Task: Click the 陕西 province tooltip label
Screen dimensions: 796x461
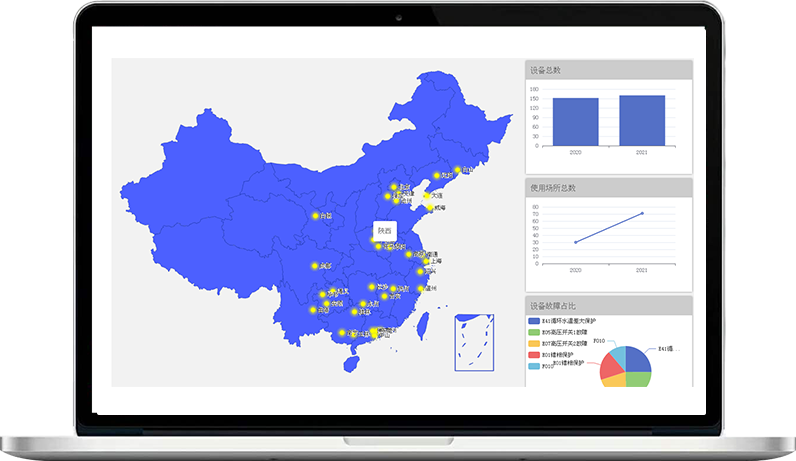Action: (x=384, y=231)
